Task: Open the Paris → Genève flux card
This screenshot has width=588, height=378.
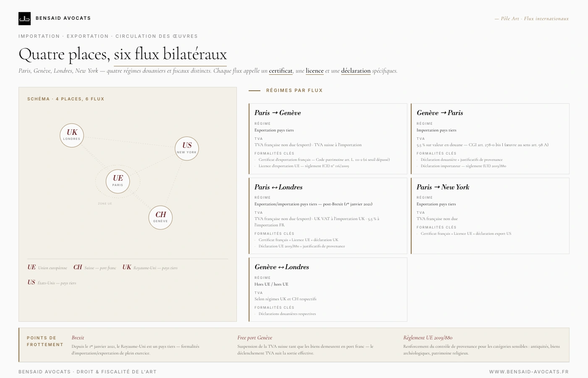Action: [328, 139]
